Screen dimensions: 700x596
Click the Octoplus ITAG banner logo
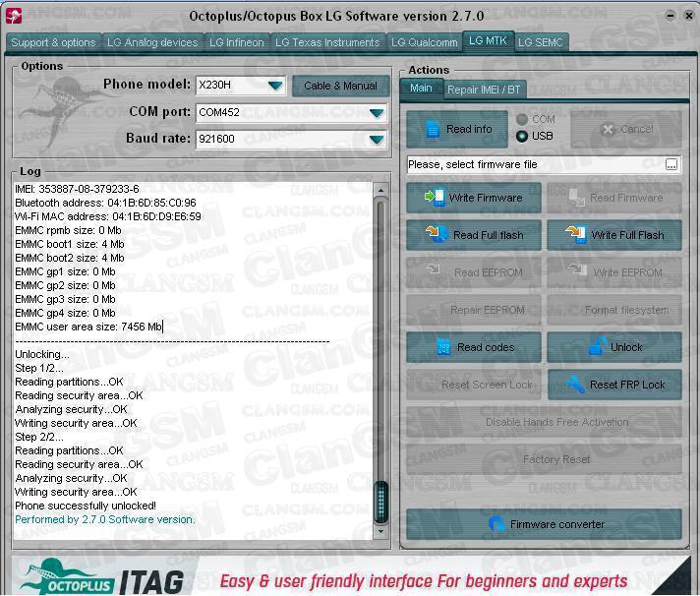click(102, 578)
